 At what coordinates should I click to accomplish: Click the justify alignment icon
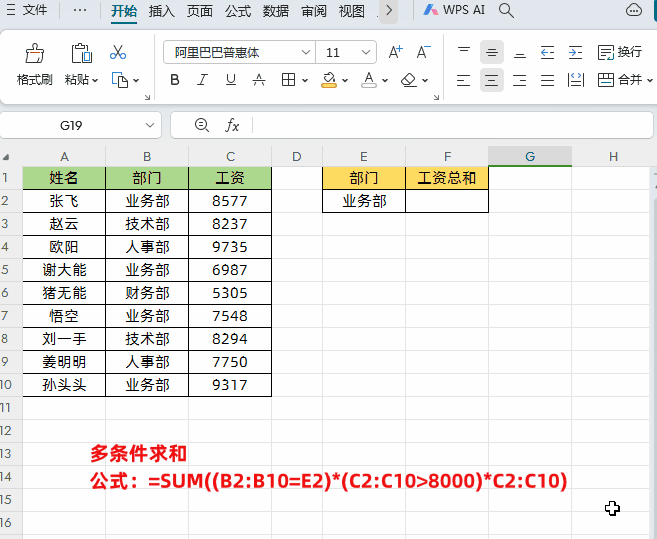point(547,80)
